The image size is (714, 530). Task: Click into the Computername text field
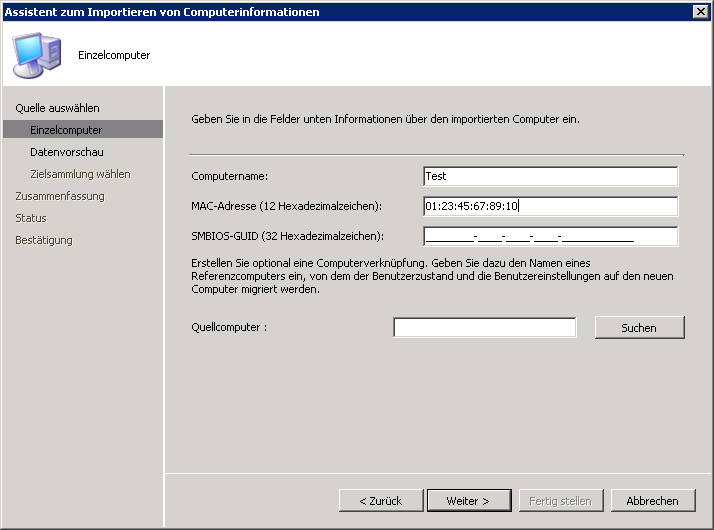tap(550, 176)
